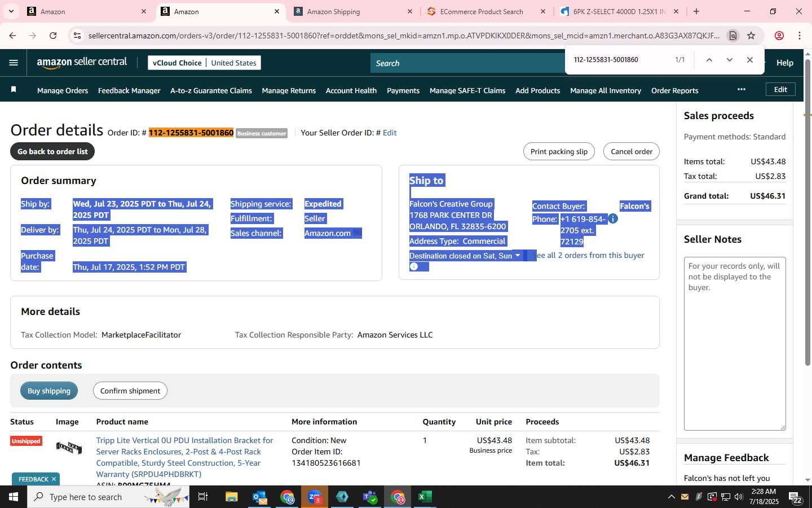The width and height of the screenshot is (812, 508).
Task: Open Payments menu item
Action: pyautogui.click(x=403, y=90)
